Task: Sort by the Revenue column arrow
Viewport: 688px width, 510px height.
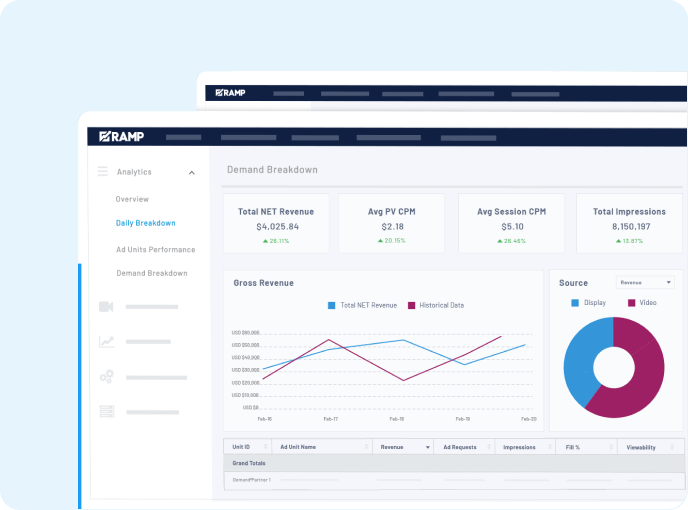Action: point(428,448)
